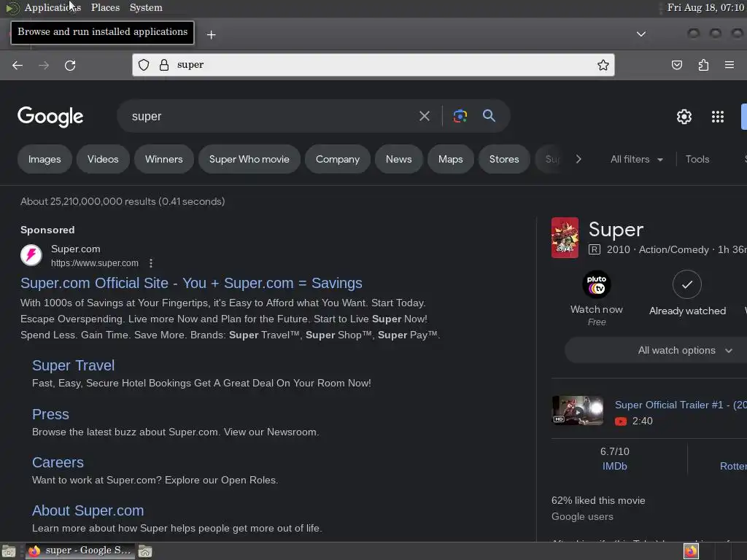Switch to super - Google Search taskbar window
The image size is (747, 560).
[80, 551]
